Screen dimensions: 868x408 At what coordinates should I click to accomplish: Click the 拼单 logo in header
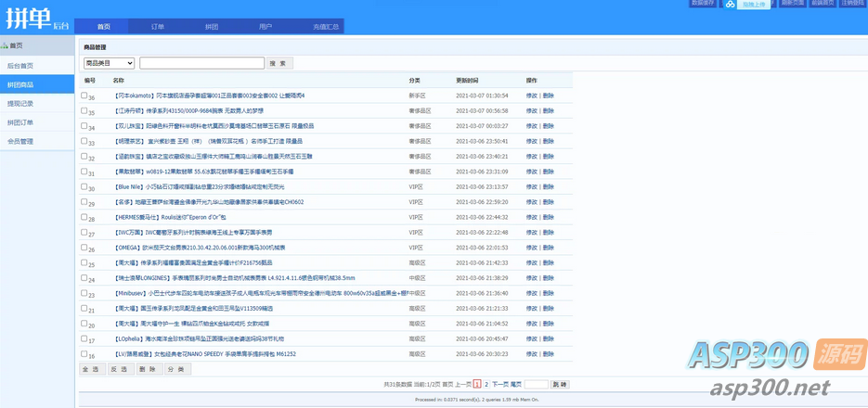[x=35, y=18]
